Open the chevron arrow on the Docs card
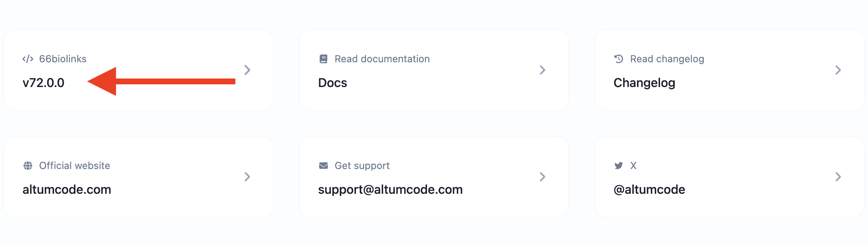 point(543,70)
